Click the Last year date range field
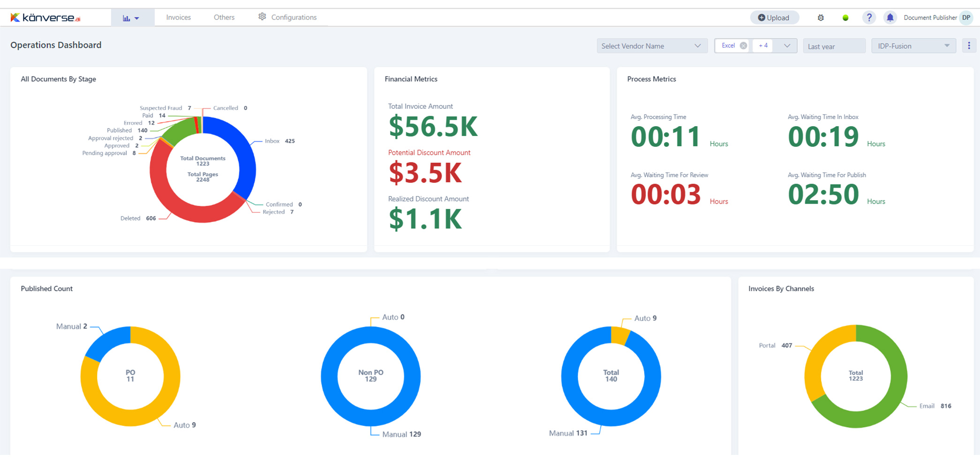980x469 pixels. [x=833, y=46]
